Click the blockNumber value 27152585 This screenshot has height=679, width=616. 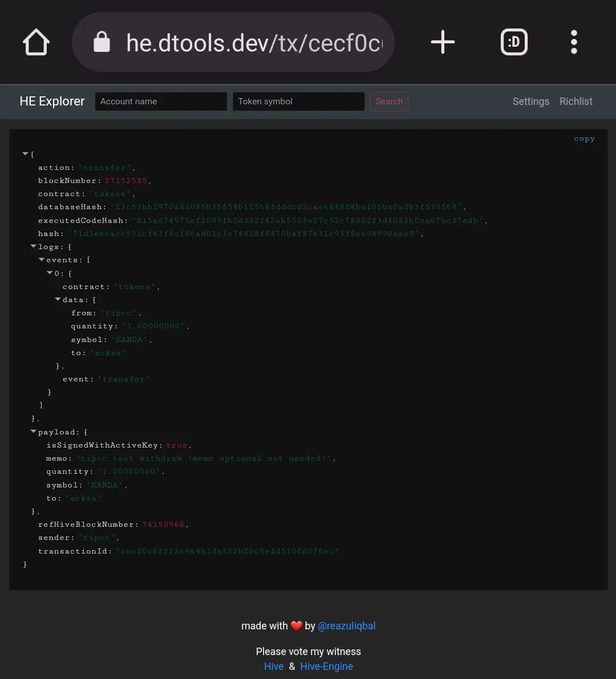[126, 181]
